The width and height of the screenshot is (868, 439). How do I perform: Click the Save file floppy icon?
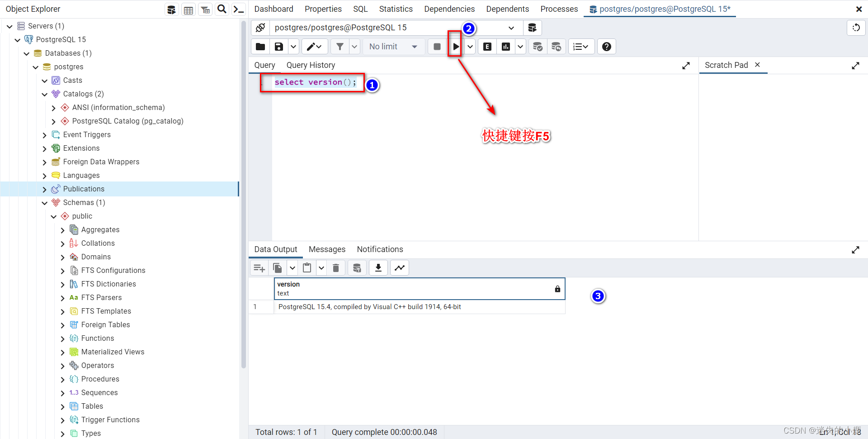[x=279, y=47]
